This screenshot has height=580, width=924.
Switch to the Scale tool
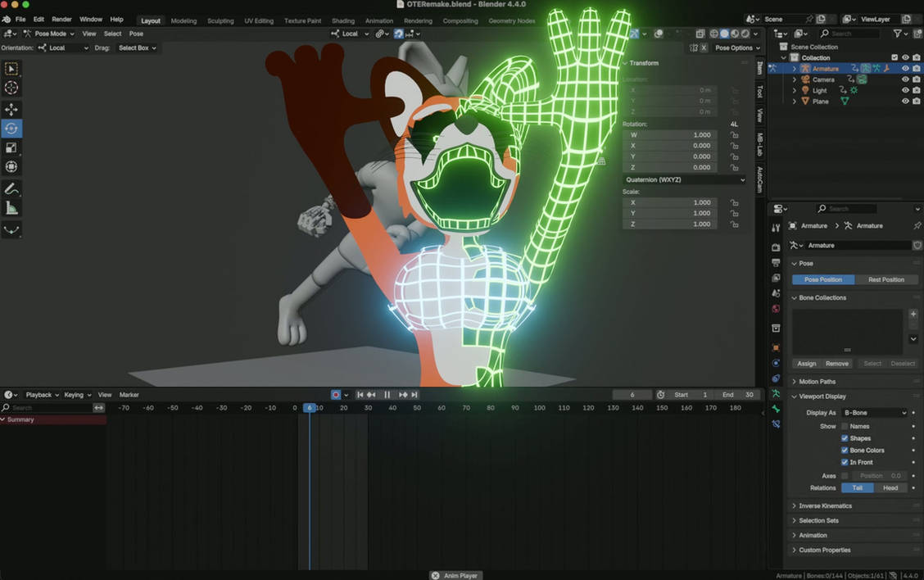(11, 148)
